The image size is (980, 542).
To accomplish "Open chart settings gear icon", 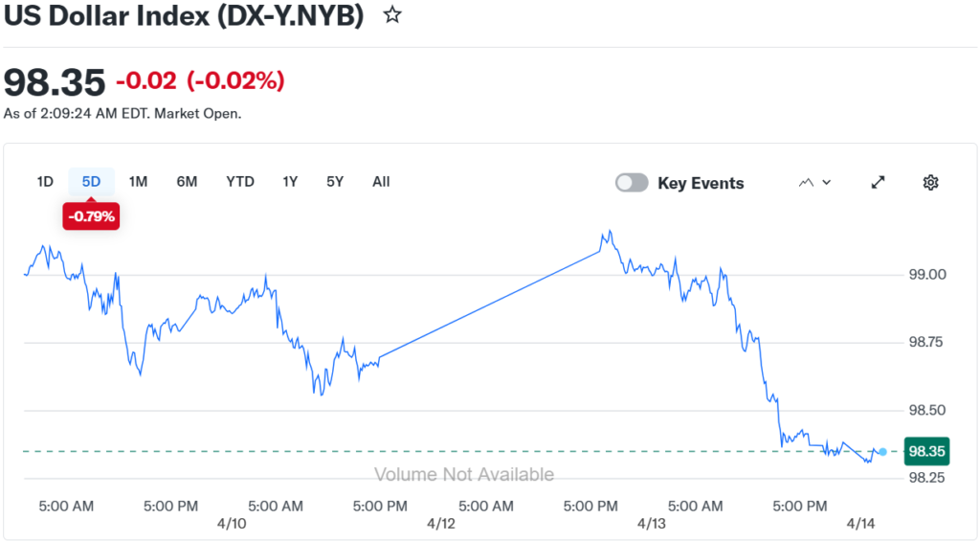I will pyautogui.click(x=930, y=183).
